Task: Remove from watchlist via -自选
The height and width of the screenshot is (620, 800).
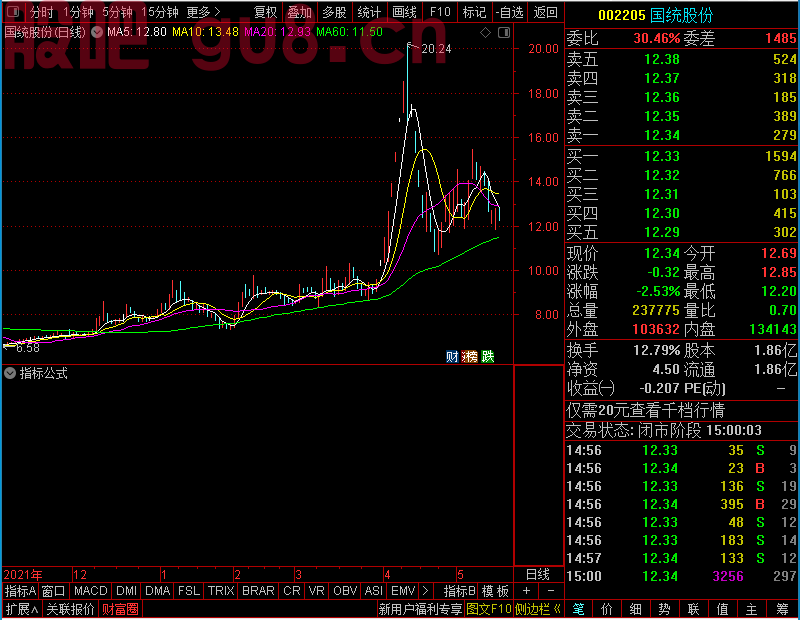Action: [510, 12]
